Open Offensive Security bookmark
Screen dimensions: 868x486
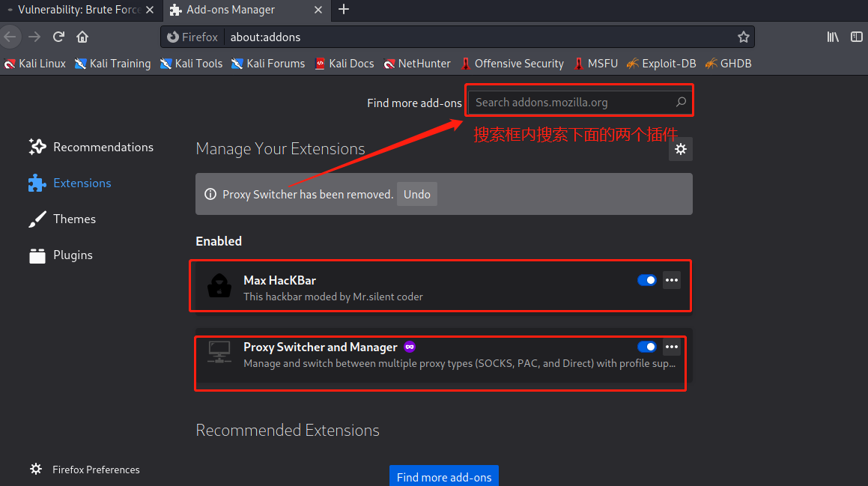pos(512,64)
